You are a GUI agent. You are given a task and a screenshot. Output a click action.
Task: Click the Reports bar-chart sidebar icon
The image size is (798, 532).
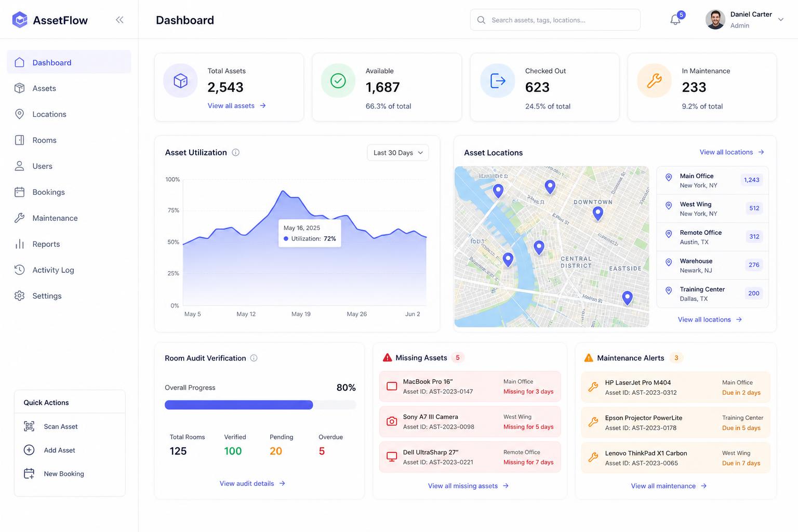pos(19,244)
